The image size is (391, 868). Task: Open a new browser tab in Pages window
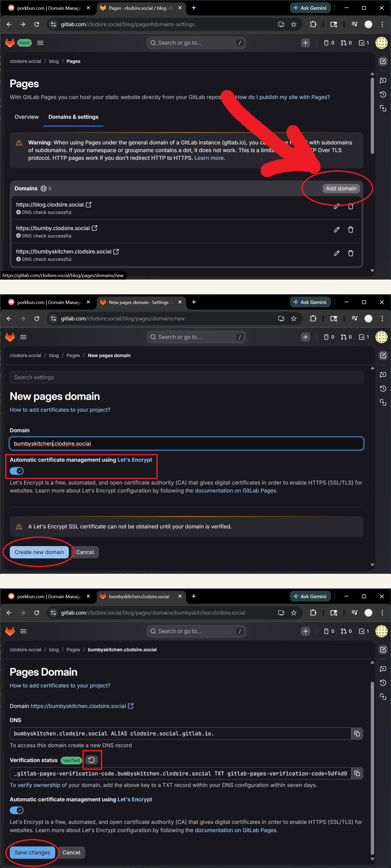[x=194, y=8]
